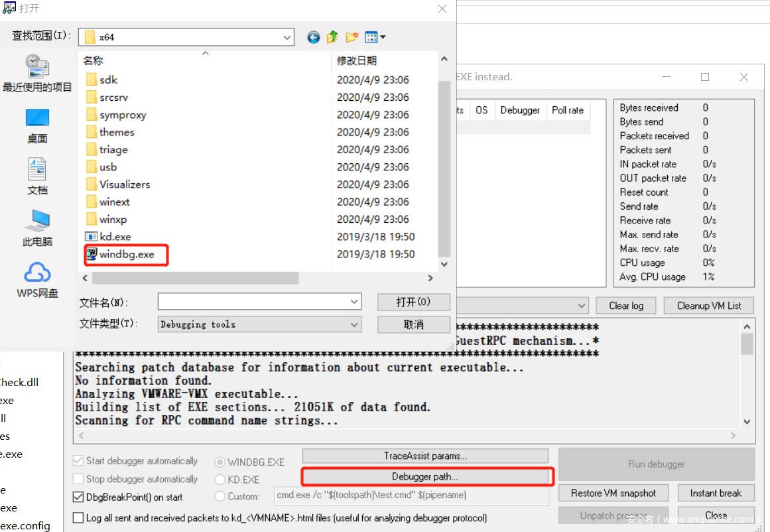Open the view menu icon in toolbar

[x=371, y=37]
